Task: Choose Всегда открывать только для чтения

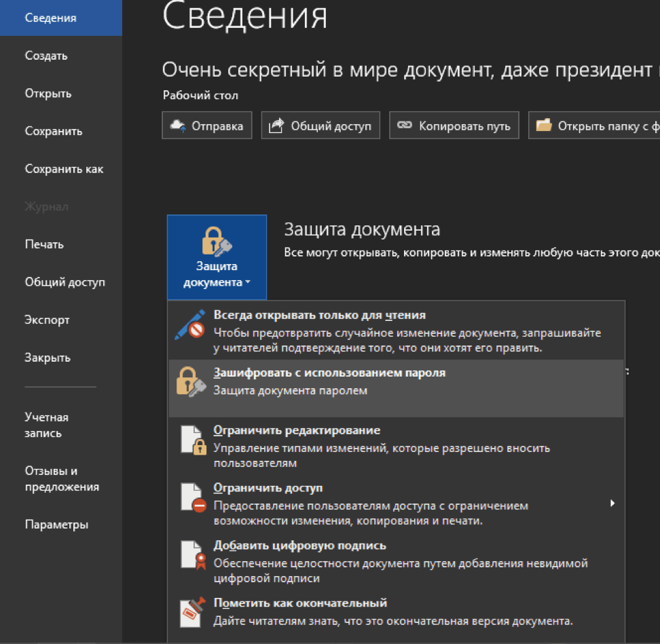Action: point(396,330)
